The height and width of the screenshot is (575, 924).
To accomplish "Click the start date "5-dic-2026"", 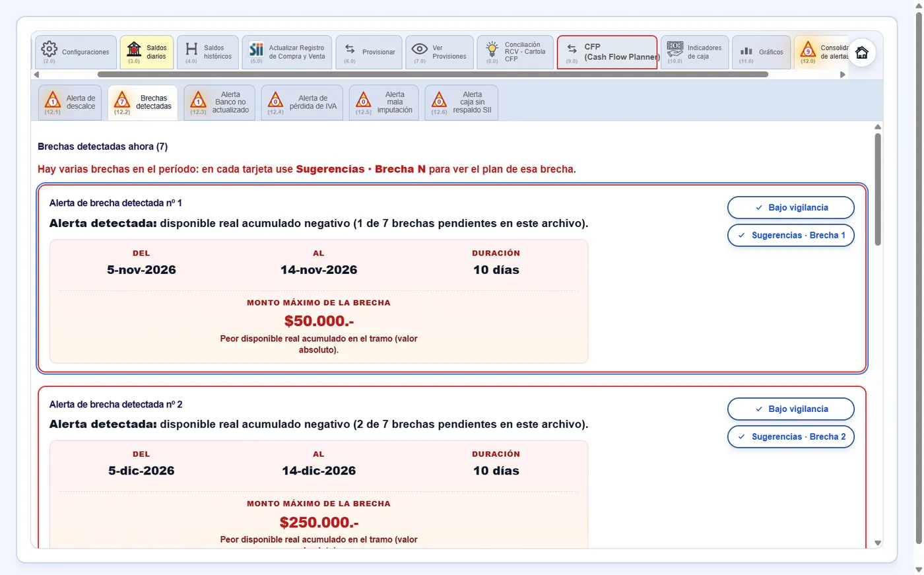I will click(x=141, y=471).
